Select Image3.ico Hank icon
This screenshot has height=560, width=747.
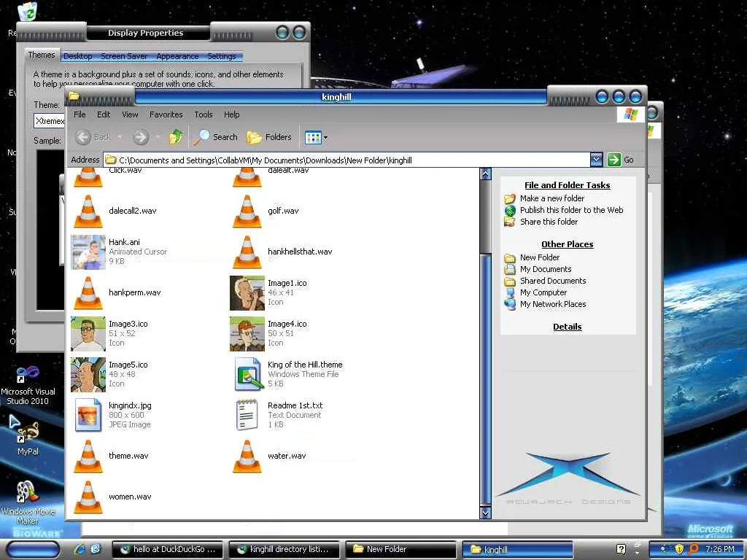click(88, 334)
